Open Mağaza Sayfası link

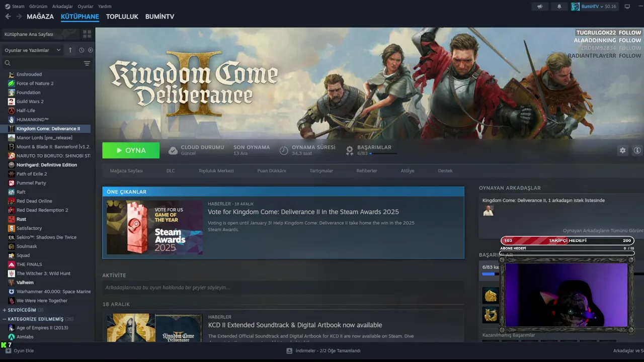(126, 171)
